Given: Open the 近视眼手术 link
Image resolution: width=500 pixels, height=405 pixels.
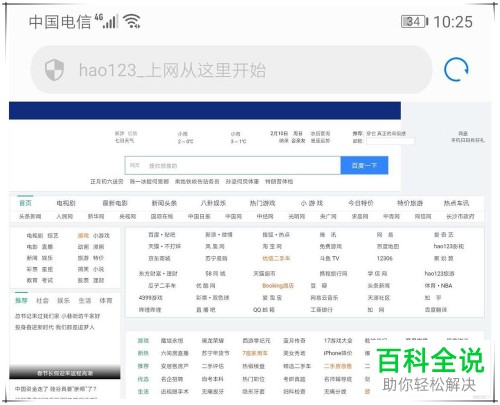Looking at the screenshot, I should pyautogui.click(x=175, y=392).
